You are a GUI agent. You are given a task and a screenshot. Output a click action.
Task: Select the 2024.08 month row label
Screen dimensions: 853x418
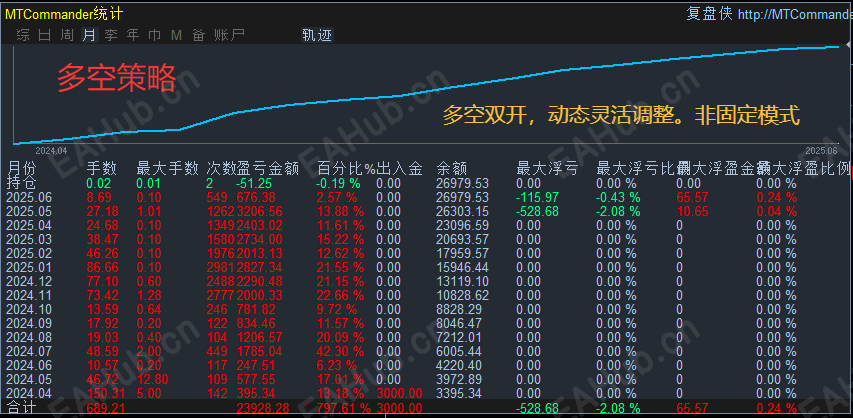[x=27, y=337]
